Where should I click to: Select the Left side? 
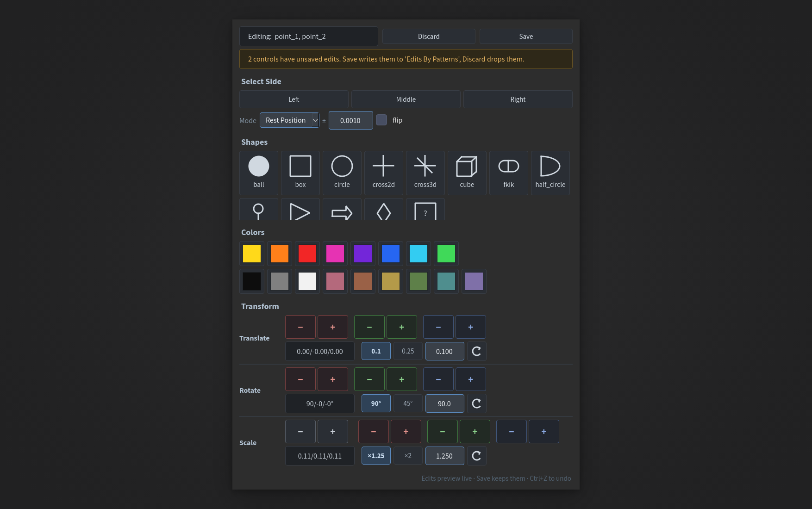click(x=294, y=99)
